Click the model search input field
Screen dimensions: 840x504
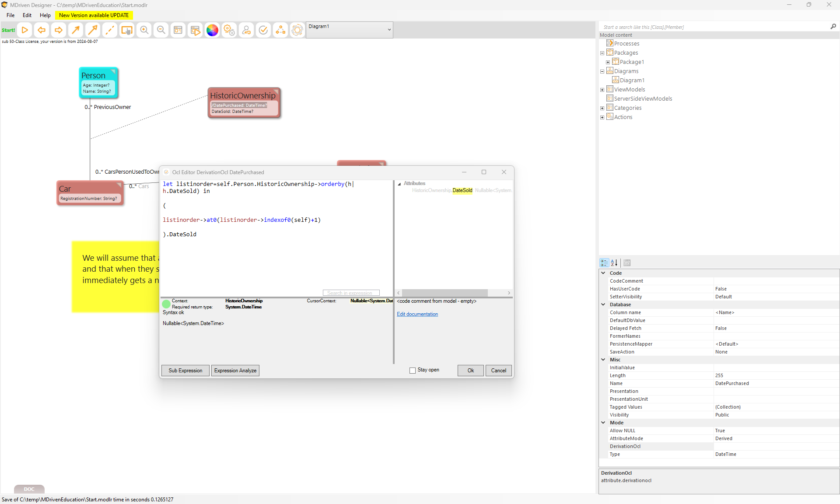pyautogui.click(x=713, y=27)
